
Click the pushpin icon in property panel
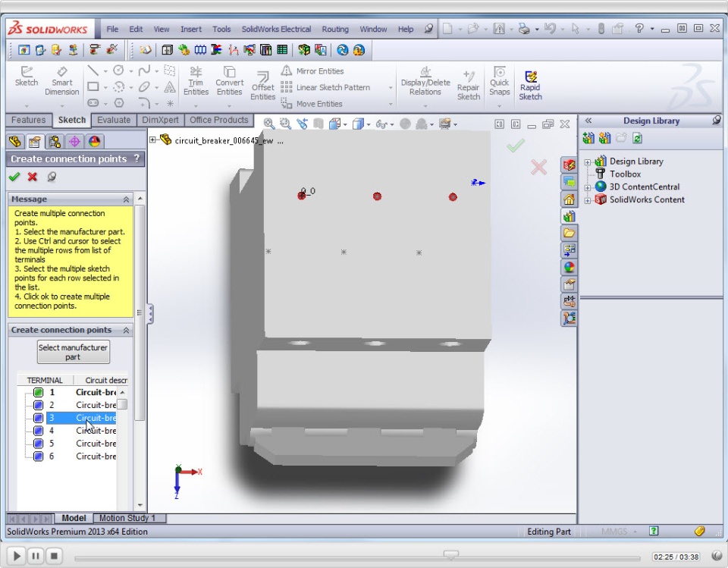[52, 177]
